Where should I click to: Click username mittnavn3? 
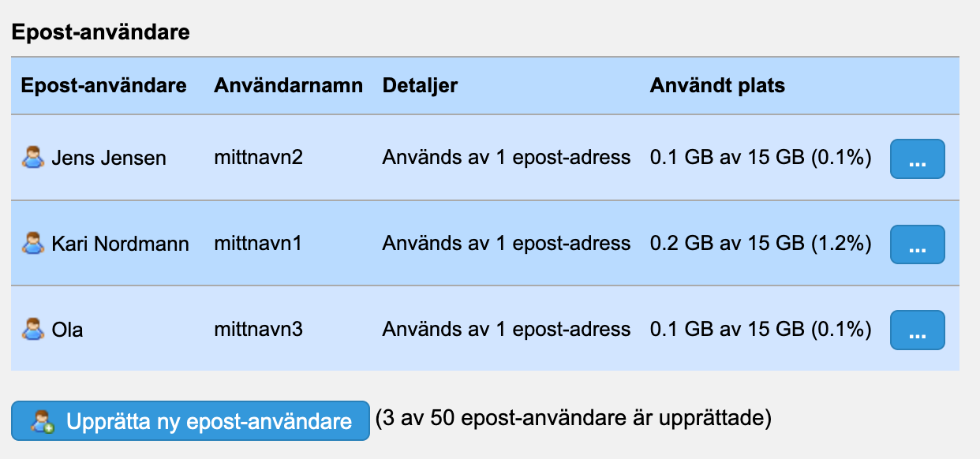coord(258,329)
